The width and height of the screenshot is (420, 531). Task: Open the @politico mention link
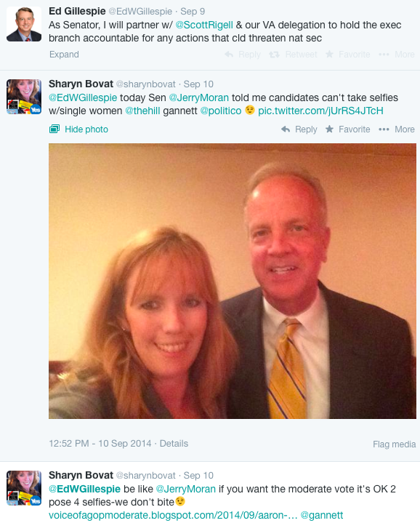pos(221,111)
